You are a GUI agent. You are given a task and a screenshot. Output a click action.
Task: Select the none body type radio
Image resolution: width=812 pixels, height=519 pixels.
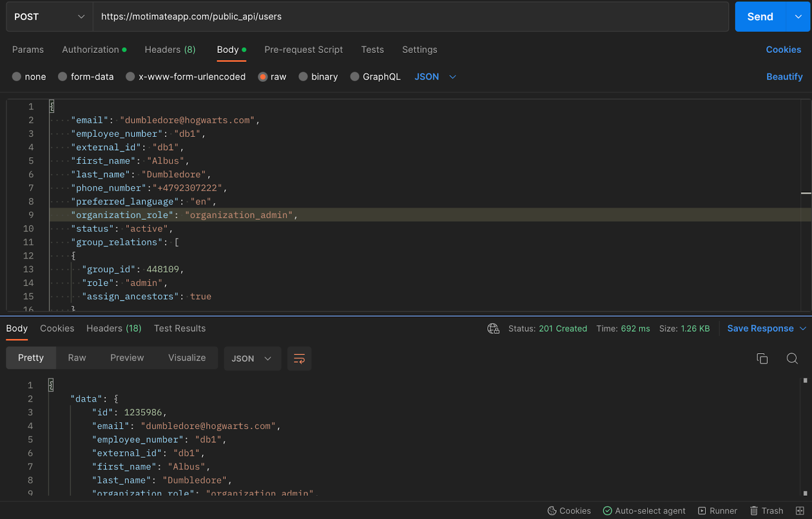[17, 77]
